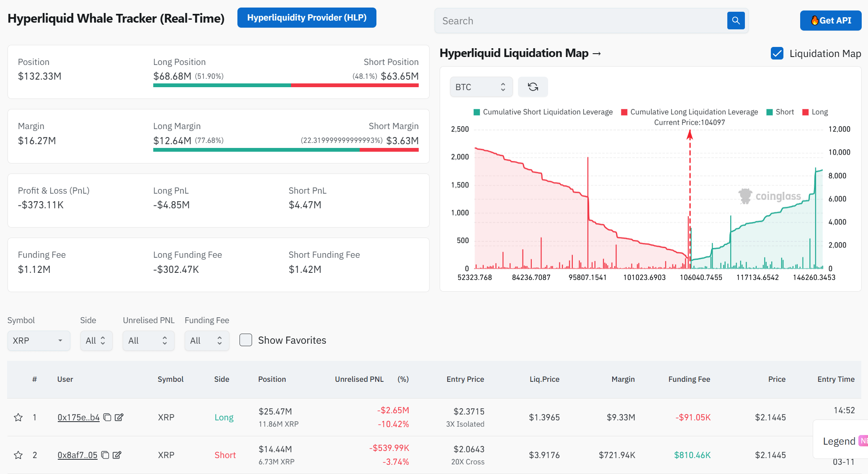The height and width of the screenshot is (474, 868).
Task: Click the $810.46K funding fee value
Action: tap(692, 455)
